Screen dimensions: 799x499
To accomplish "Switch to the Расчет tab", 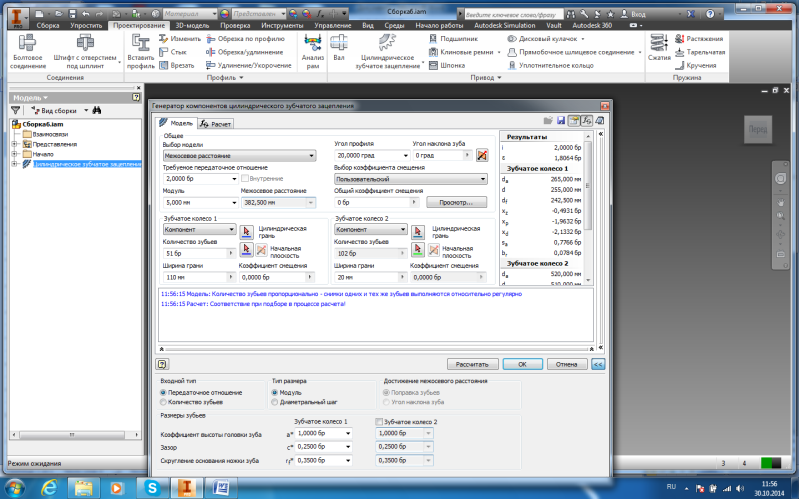I will click(215, 124).
